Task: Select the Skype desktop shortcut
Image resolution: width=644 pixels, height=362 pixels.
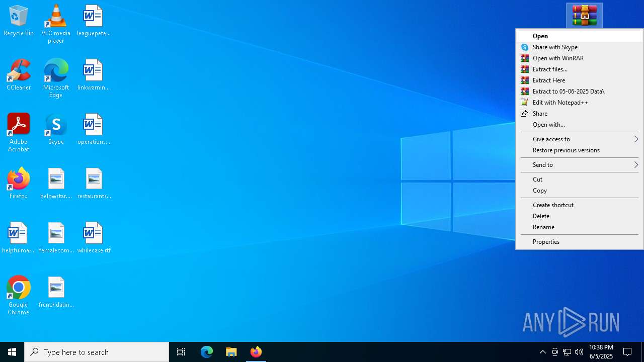Action: (x=56, y=130)
